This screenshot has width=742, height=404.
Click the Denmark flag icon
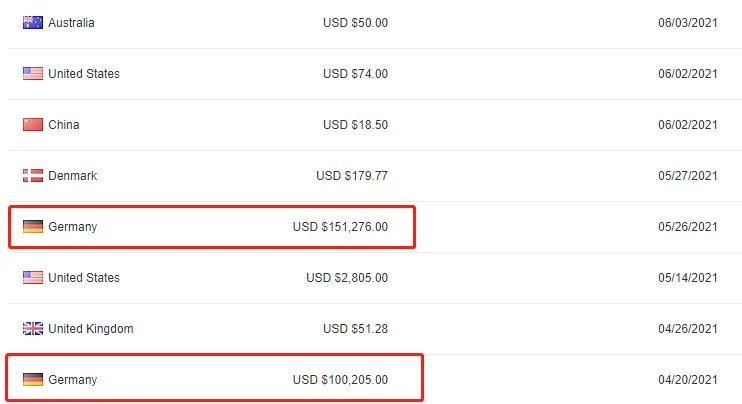tap(33, 176)
